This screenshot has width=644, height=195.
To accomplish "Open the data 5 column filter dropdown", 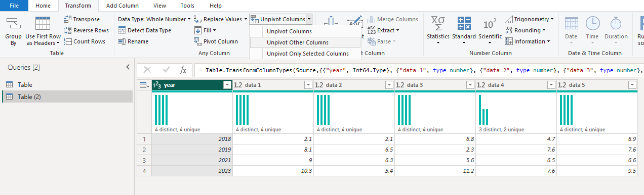I will tap(632, 85).
